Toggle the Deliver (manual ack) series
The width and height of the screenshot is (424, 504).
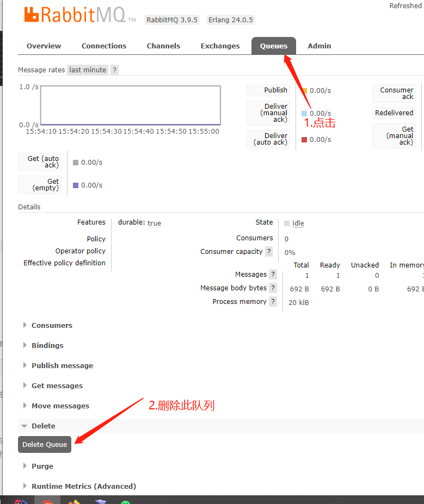(268, 113)
